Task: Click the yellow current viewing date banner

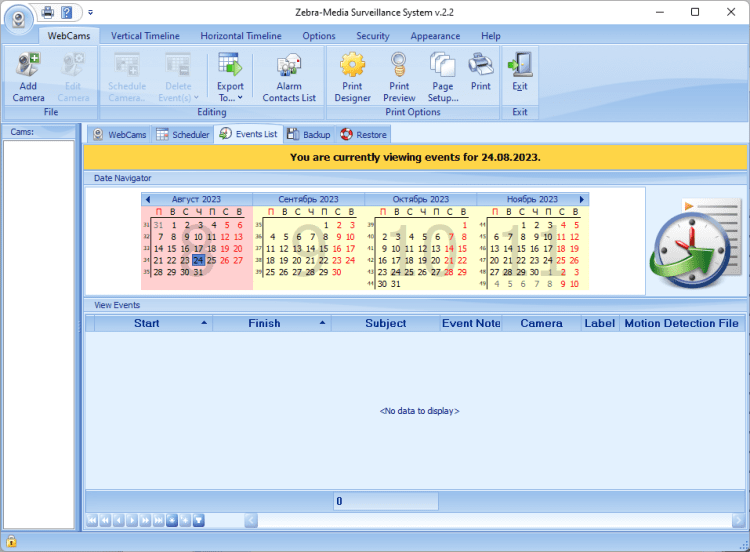Action: click(x=415, y=157)
